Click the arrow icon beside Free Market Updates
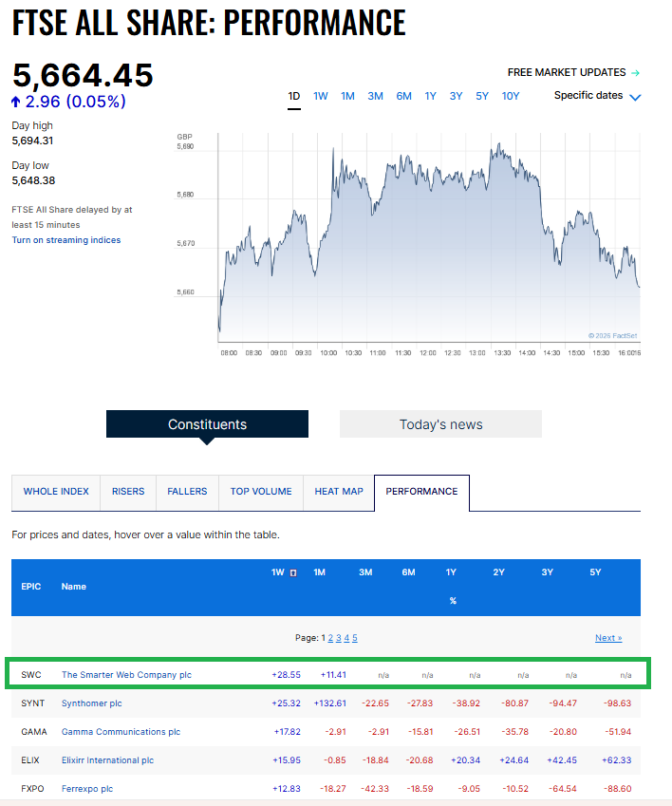 [x=635, y=72]
